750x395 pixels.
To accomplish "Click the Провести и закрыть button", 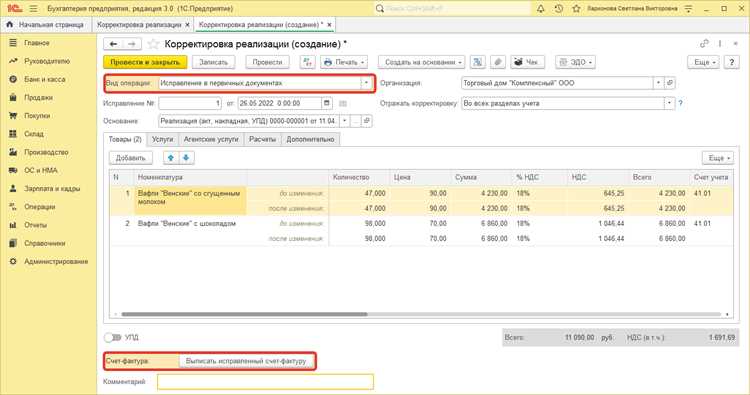I will (x=145, y=62).
